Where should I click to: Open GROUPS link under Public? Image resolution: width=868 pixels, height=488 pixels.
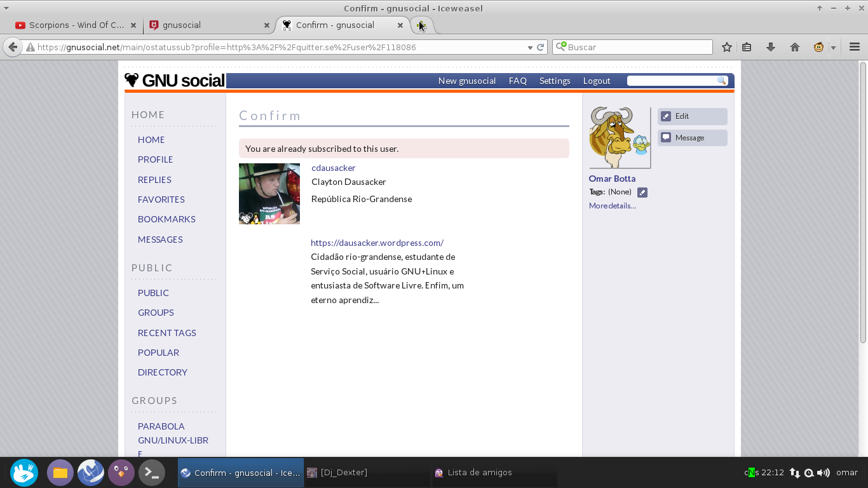pos(156,313)
